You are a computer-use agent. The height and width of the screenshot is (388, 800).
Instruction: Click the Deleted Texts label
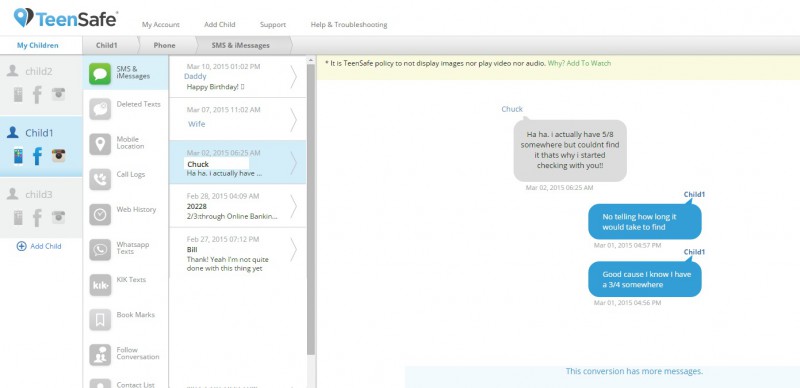click(x=138, y=104)
